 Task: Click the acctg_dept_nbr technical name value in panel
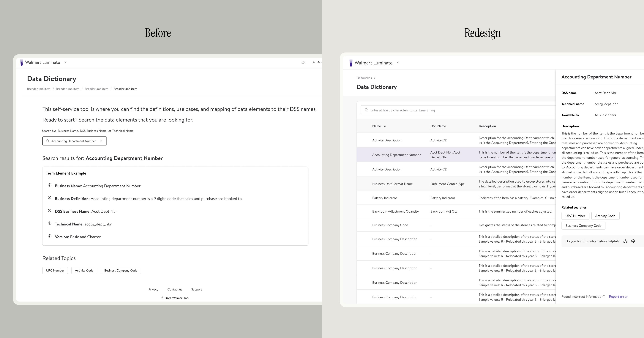point(606,104)
